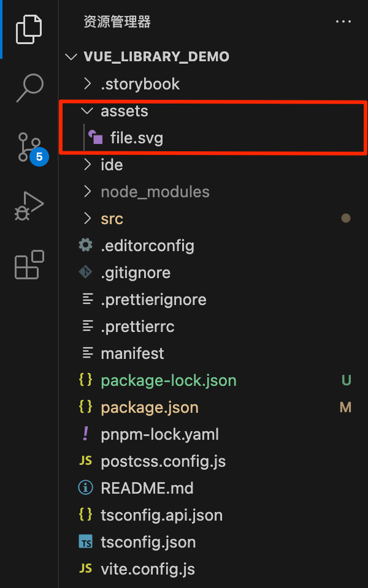The height and width of the screenshot is (588, 368).
Task: Open the Extensions view icon
Action: [x=29, y=265]
